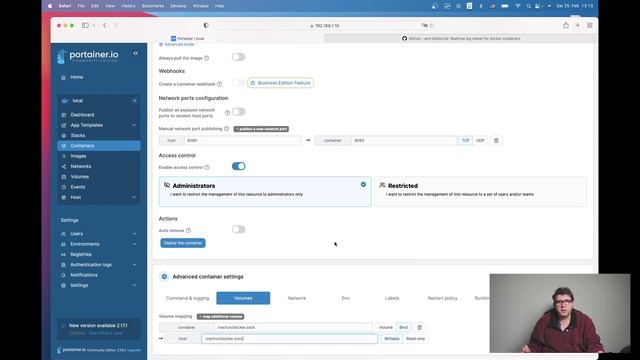The width and height of the screenshot is (640, 360).
Task: Choose Bind type for the mapping
Action: (x=403, y=327)
